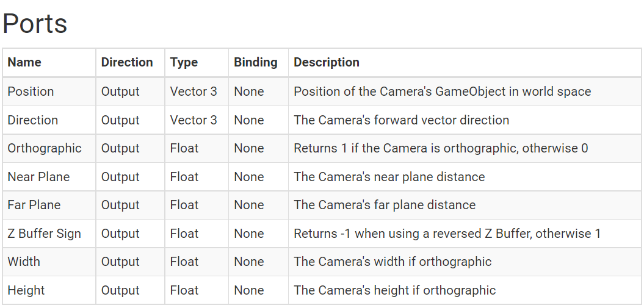Click the None binding in Height row
The width and height of the screenshot is (644, 308).
point(249,290)
